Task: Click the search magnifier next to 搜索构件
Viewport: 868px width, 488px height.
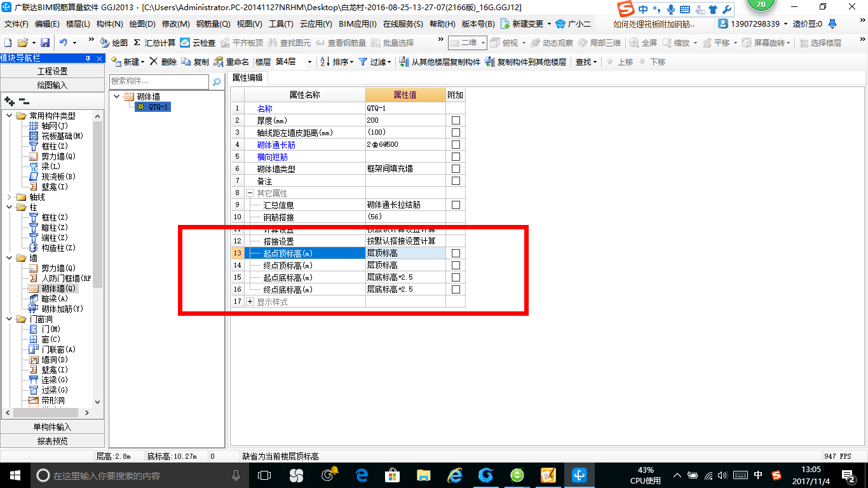Action: [217, 82]
